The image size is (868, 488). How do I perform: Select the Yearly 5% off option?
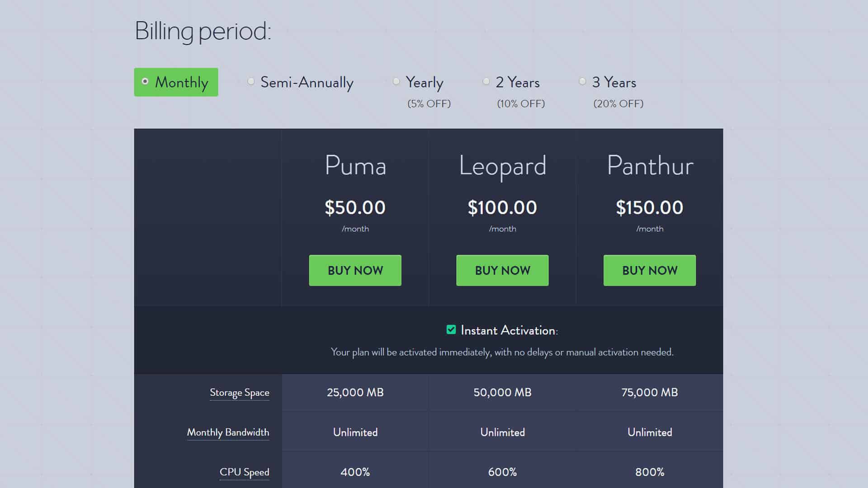(x=396, y=81)
